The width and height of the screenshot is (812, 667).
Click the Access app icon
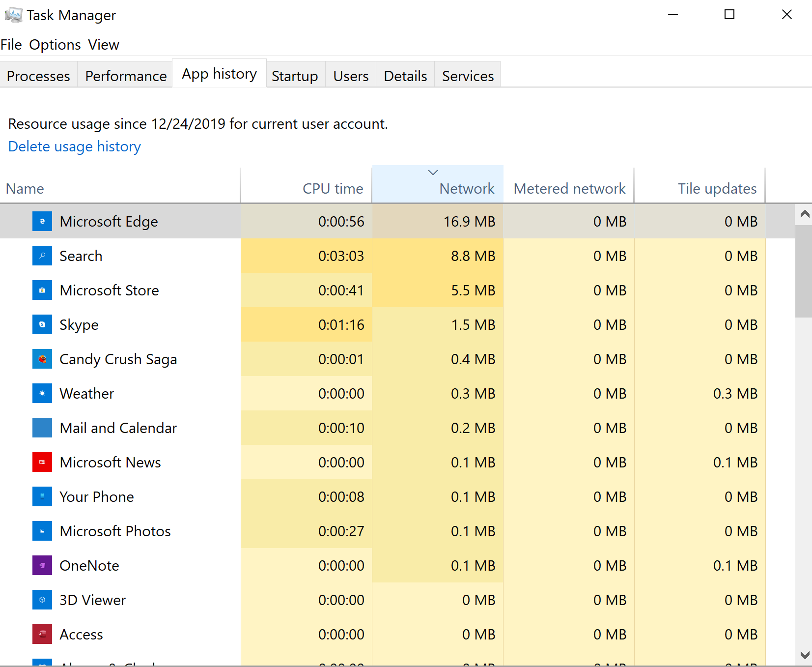(42, 634)
